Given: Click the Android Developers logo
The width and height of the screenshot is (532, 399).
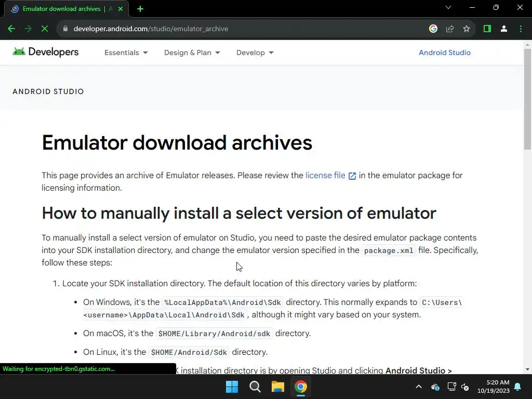Looking at the screenshot, I should tap(46, 52).
